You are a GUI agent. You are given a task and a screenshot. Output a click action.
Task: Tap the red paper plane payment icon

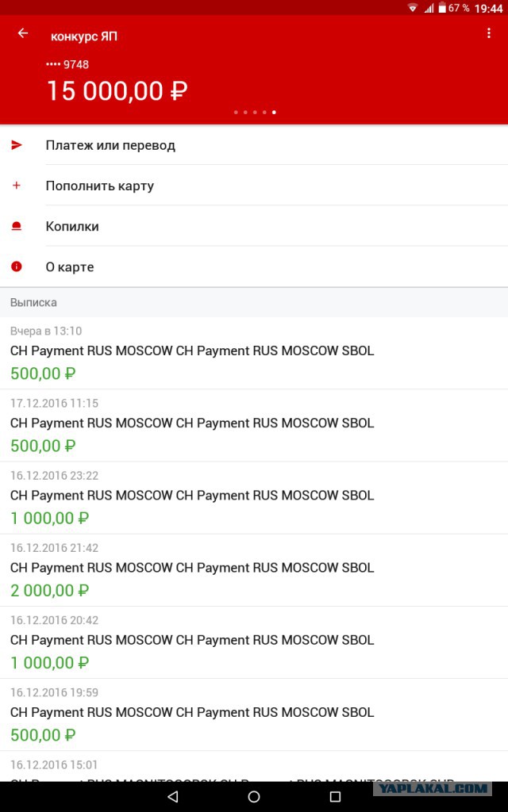click(x=17, y=145)
